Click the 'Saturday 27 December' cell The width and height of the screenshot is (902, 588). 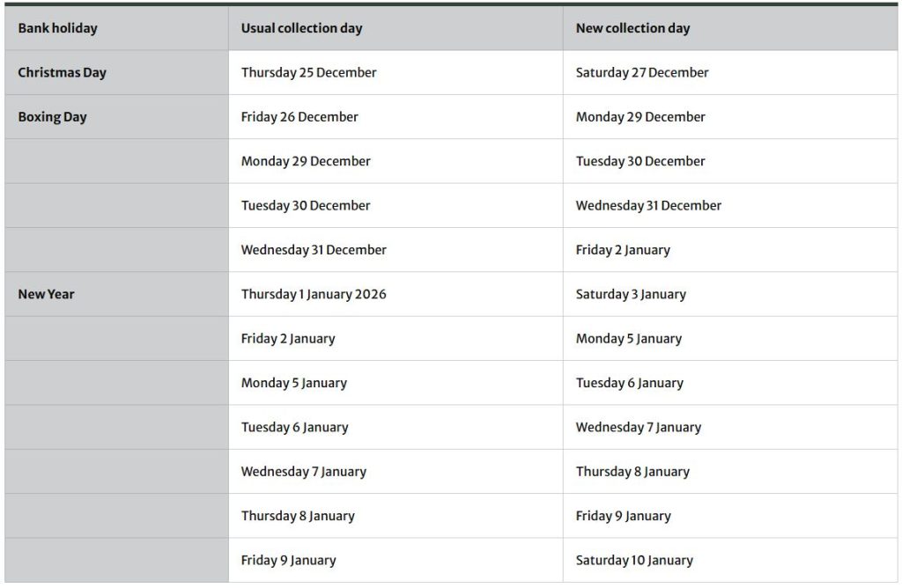coord(641,73)
